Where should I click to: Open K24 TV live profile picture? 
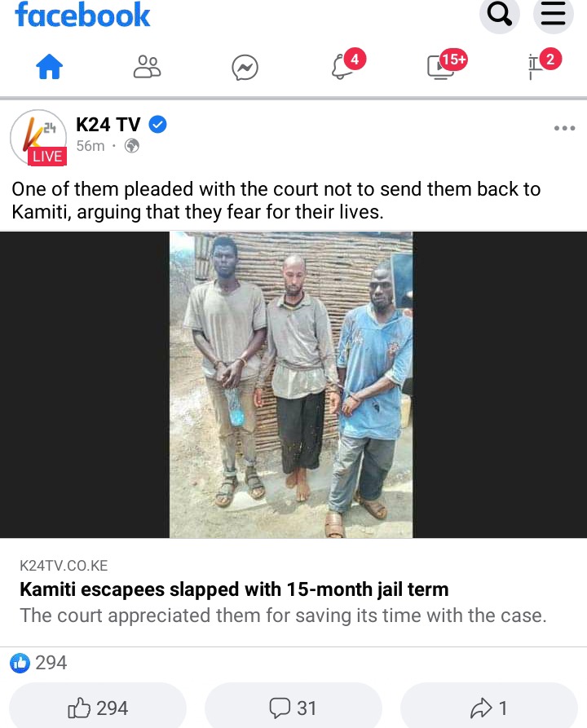[x=38, y=138]
